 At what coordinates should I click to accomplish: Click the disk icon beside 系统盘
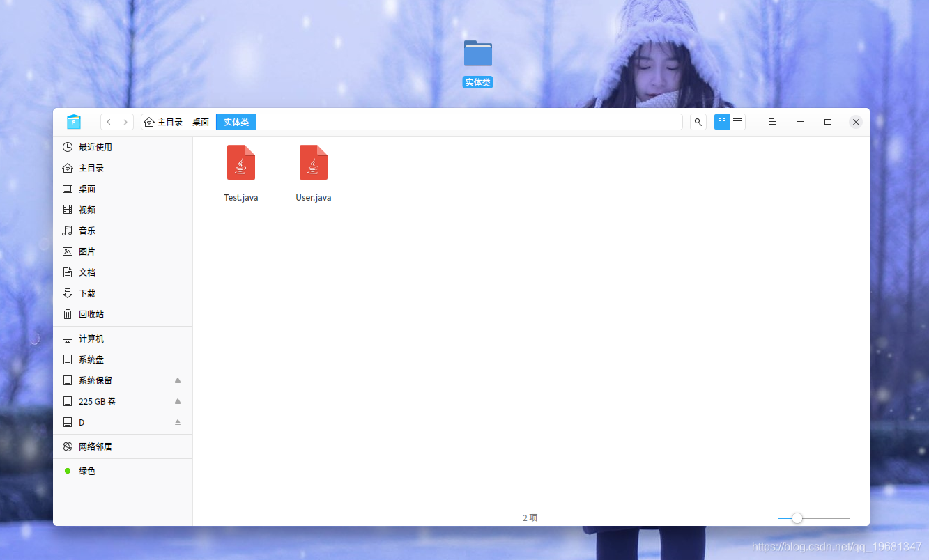point(68,359)
